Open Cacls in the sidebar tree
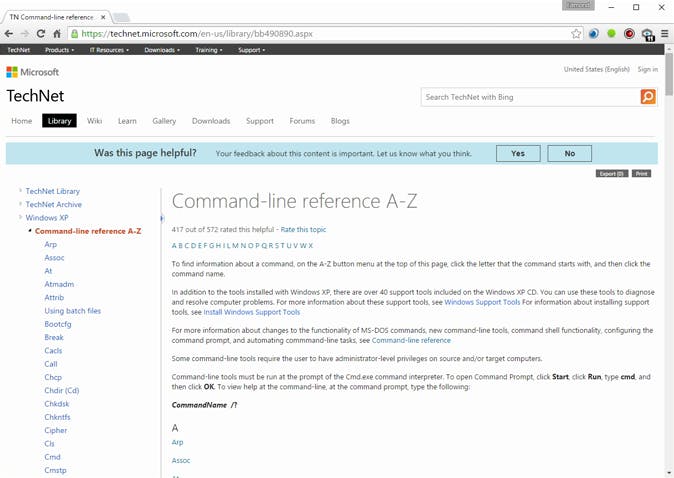This screenshot has width=674, height=478. [53, 351]
